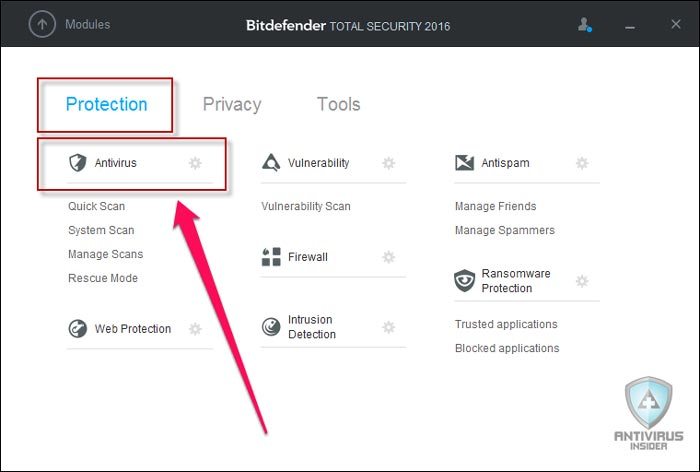Image resolution: width=700 pixels, height=472 pixels.
Task: Click the Antivirus shield icon
Action: point(78,163)
